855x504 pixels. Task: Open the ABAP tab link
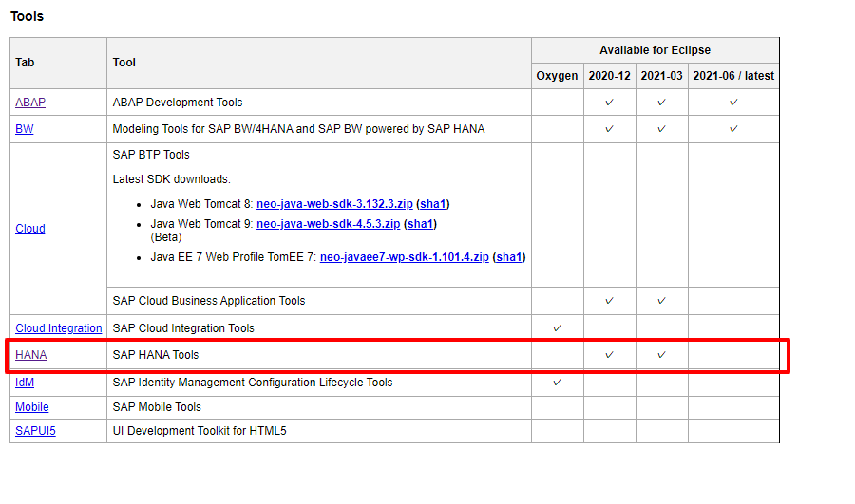coord(30,103)
